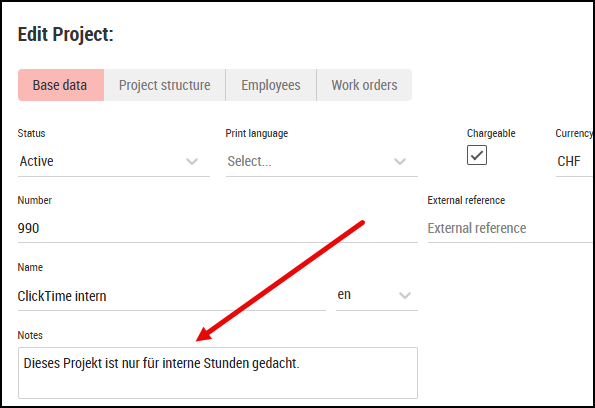Go to the Employees tab
Screen dimensions: 595x408
point(271,85)
